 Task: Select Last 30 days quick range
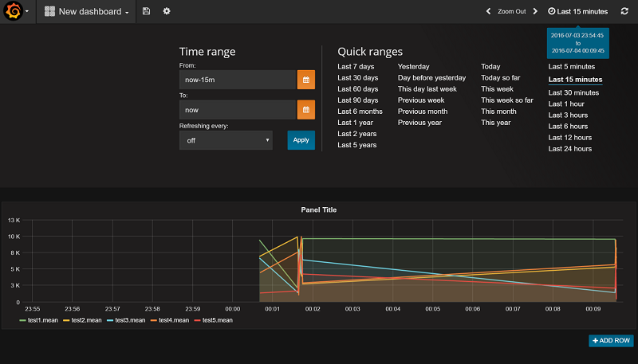pyautogui.click(x=357, y=77)
